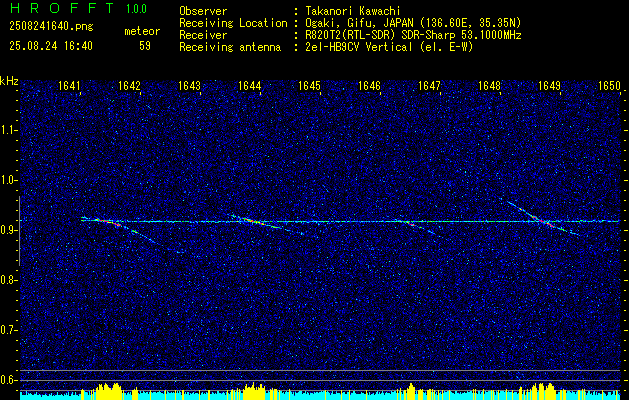Click the 1647 time marker
This screenshot has height=400, width=629.
tap(429, 86)
